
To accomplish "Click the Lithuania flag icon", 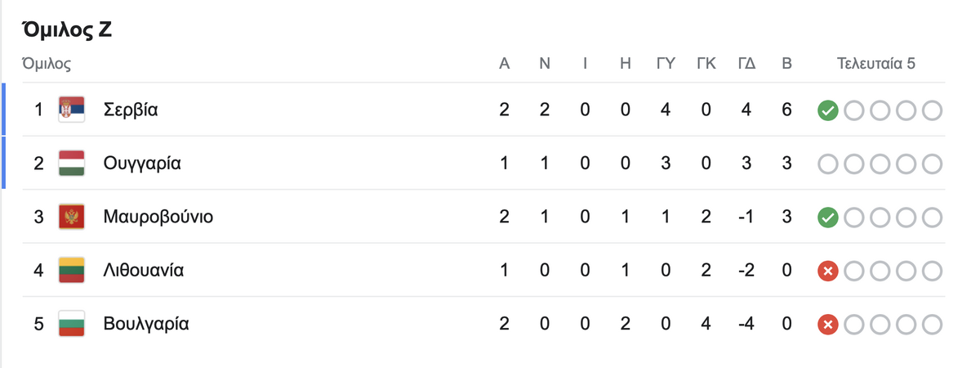I will coord(72,271).
